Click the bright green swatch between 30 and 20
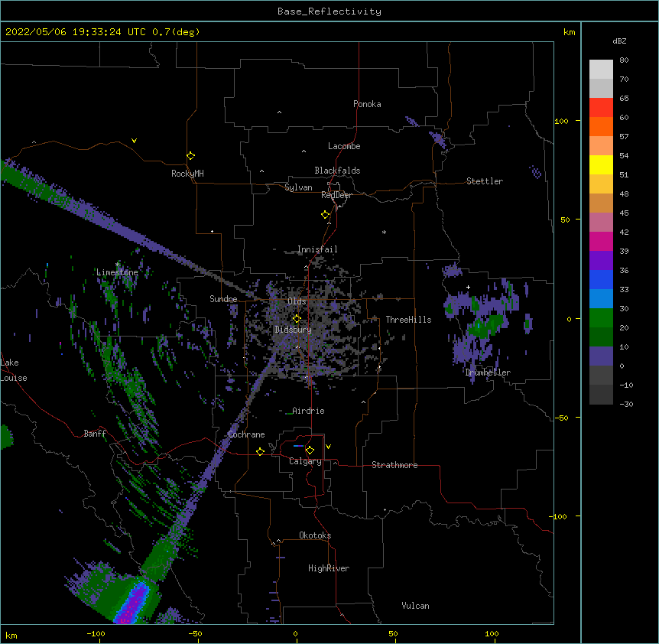Viewport: 659px width, 644px height. coord(601,318)
